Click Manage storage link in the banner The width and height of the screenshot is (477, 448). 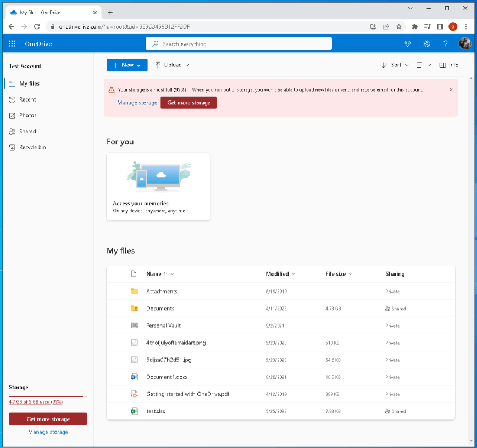137,103
